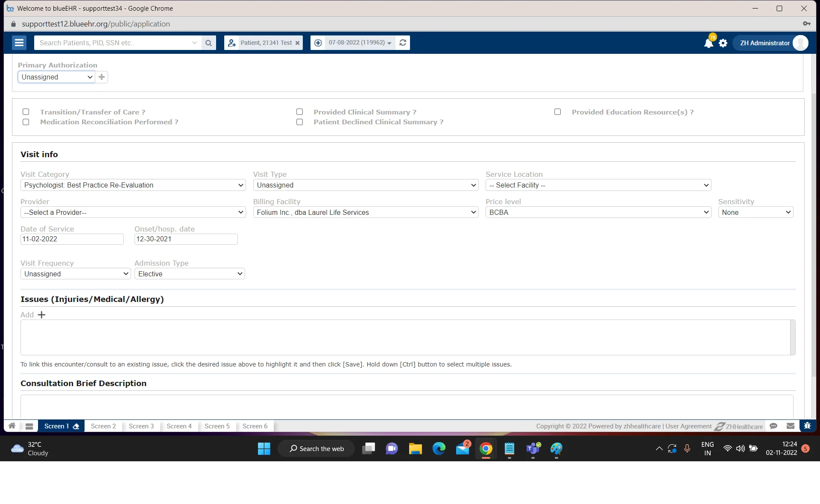Open the settings gear in the top bar

pos(723,43)
